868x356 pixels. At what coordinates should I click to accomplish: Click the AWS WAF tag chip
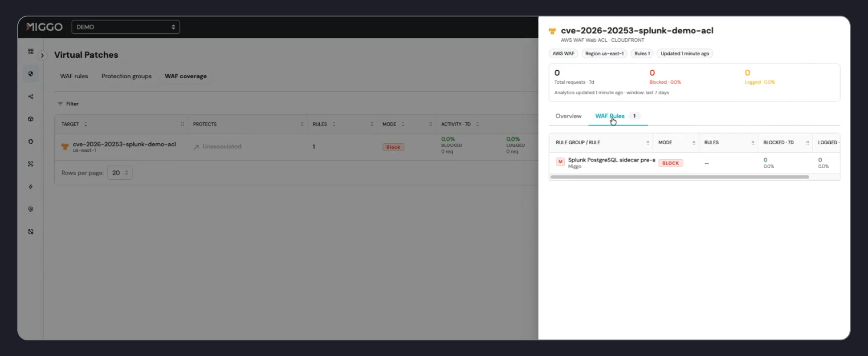[563, 53]
